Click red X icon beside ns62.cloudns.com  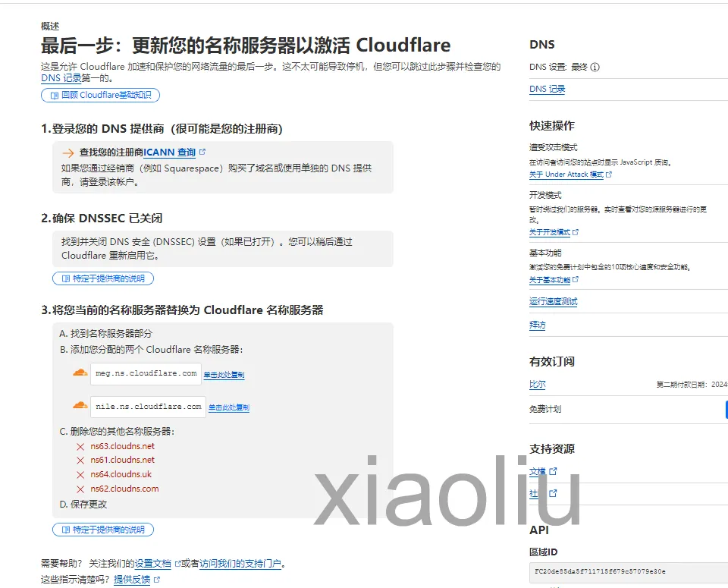(80, 489)
